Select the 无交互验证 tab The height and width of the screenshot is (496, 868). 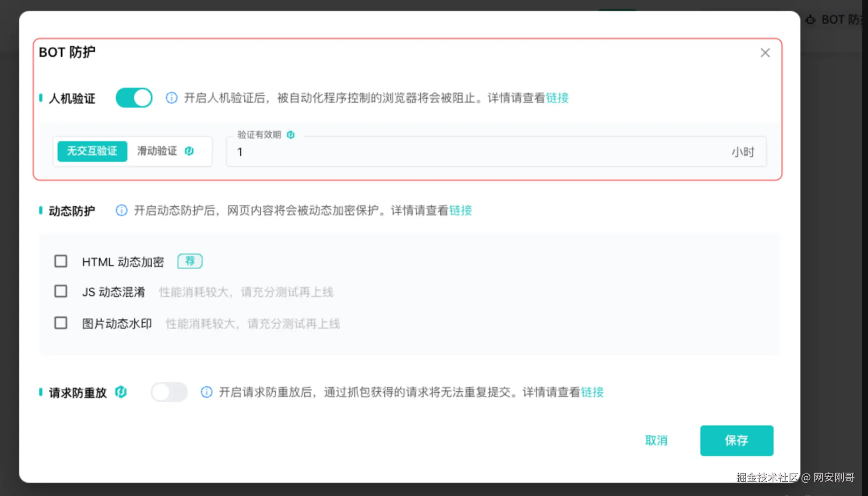point(92,151)
